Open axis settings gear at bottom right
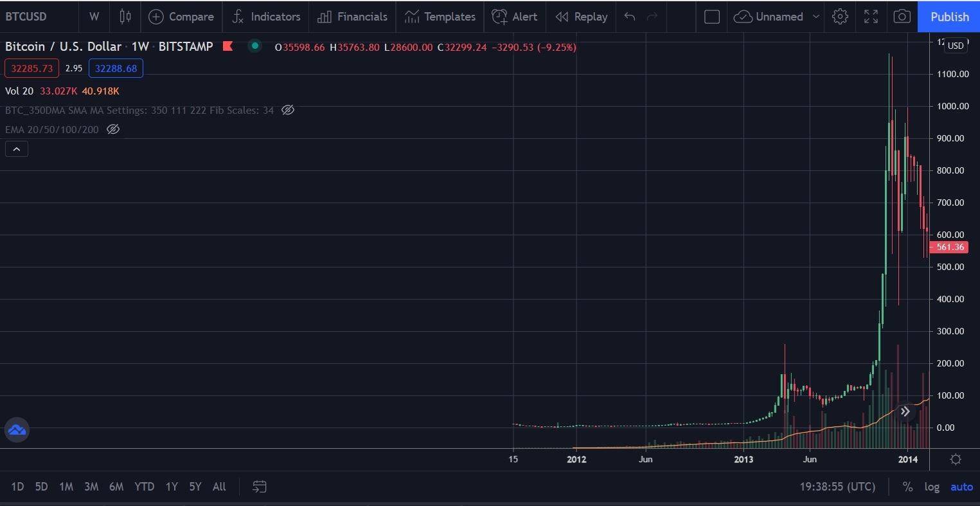Screen dimensions: 980x506 pos(956,459)
